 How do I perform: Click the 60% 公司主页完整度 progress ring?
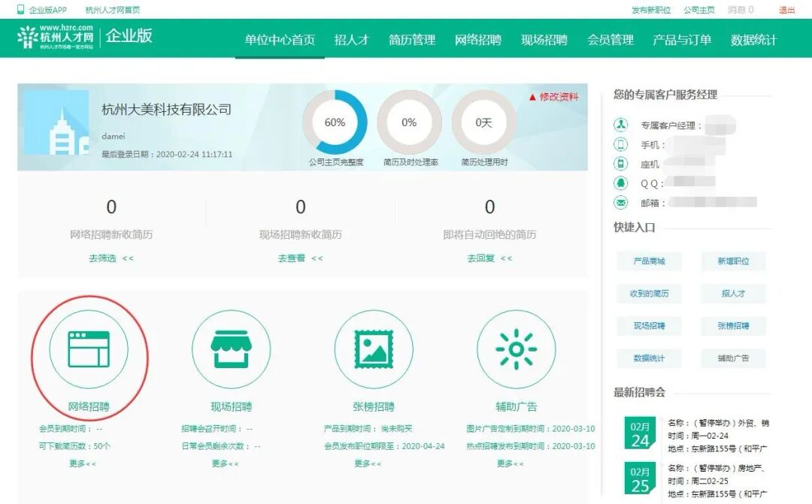pos(335,122)
